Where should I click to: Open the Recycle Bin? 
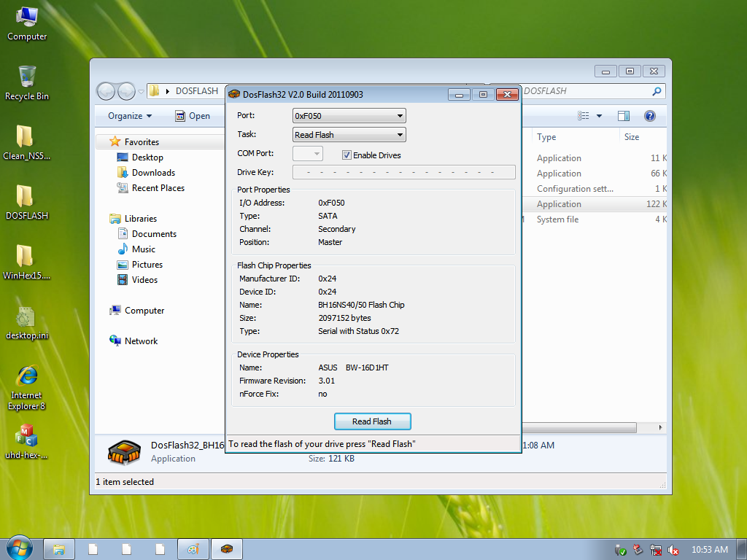point(26,77)
